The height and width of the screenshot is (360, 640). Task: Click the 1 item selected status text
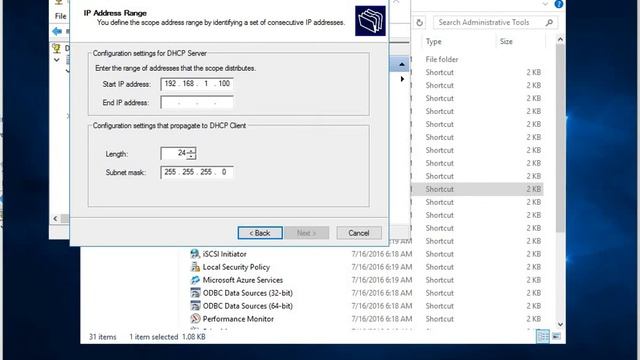point(153,337)
